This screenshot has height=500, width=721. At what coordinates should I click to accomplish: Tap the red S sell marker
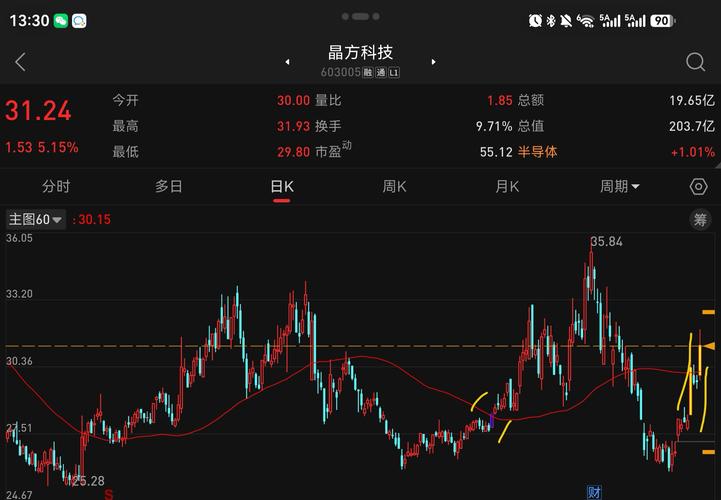coord(109,494)
